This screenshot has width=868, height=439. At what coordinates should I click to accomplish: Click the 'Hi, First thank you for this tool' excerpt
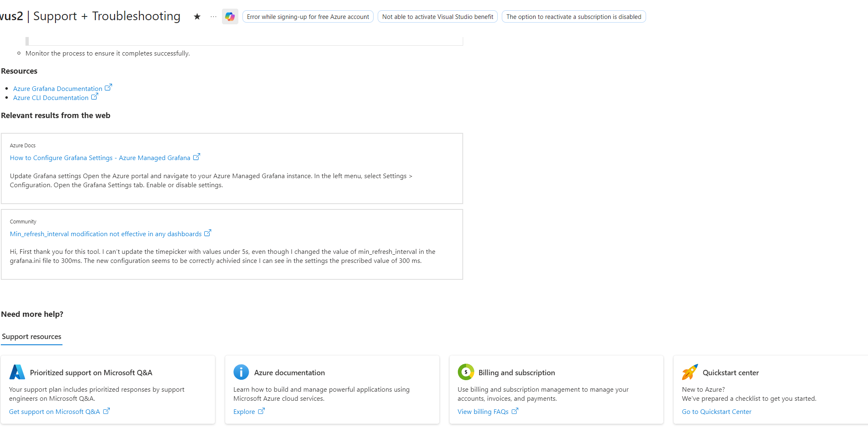(x=222, y=256)
